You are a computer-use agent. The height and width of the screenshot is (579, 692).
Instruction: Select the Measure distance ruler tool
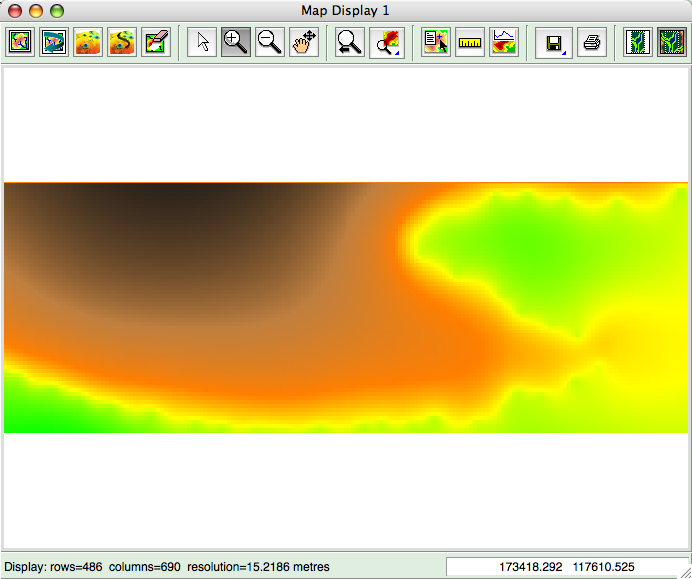point(470,42)
